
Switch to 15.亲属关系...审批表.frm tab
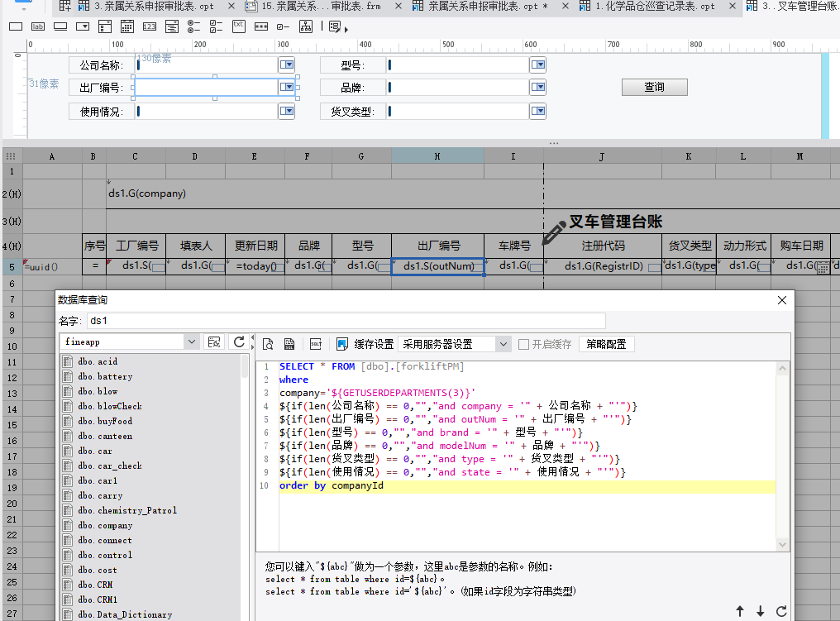point(320,7)
